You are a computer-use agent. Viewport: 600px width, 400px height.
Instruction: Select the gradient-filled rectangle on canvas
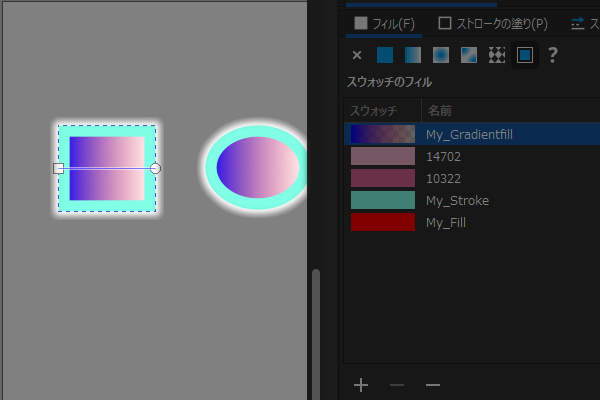click(x=107, y=168)
